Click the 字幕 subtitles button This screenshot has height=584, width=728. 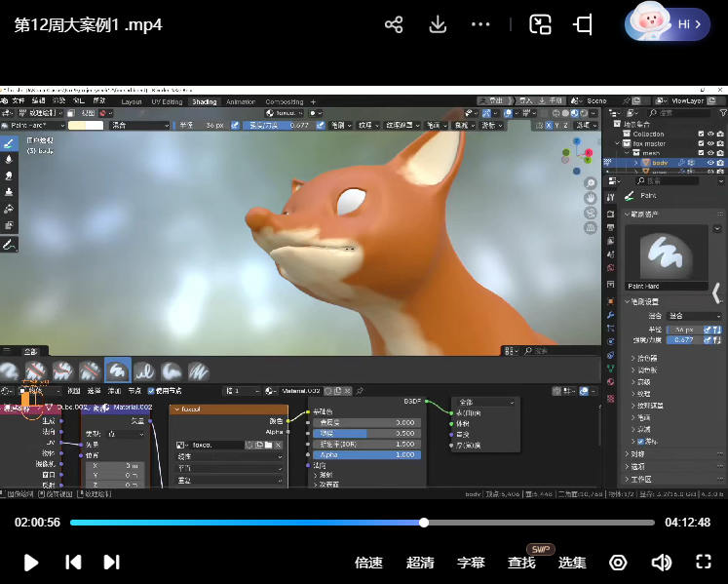pyautogui.click(x=471, y=563)
